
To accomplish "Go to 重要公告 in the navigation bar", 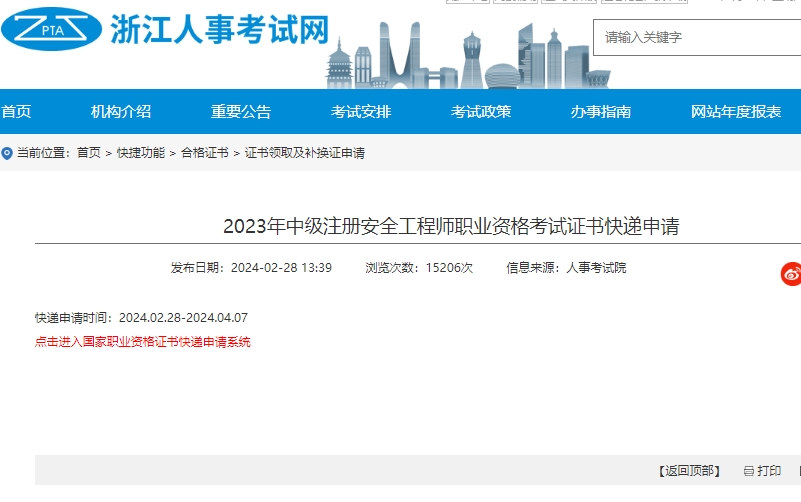I will coord(241,112).
